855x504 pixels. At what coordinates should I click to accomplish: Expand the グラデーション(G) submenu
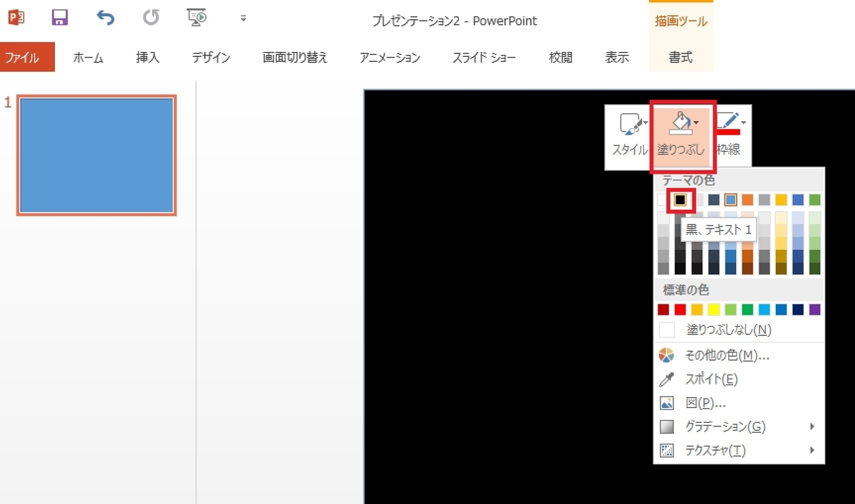739,426
